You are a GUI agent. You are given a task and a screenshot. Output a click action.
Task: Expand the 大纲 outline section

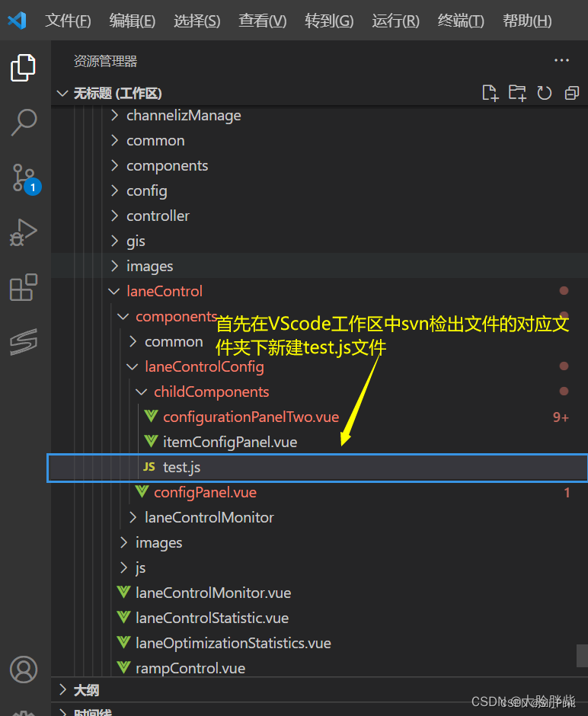(63, 690)
